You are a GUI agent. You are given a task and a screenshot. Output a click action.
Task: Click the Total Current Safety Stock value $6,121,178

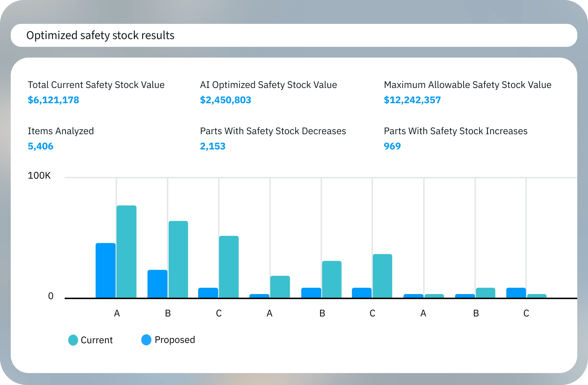click(x=53, y=100)
